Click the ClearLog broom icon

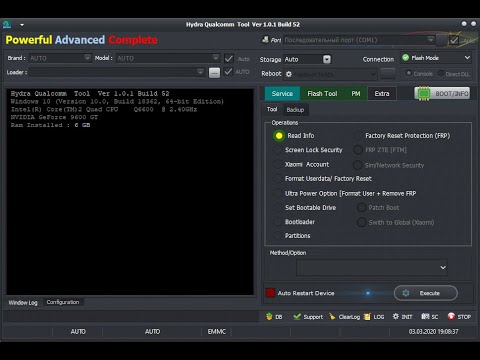(332, 316)
